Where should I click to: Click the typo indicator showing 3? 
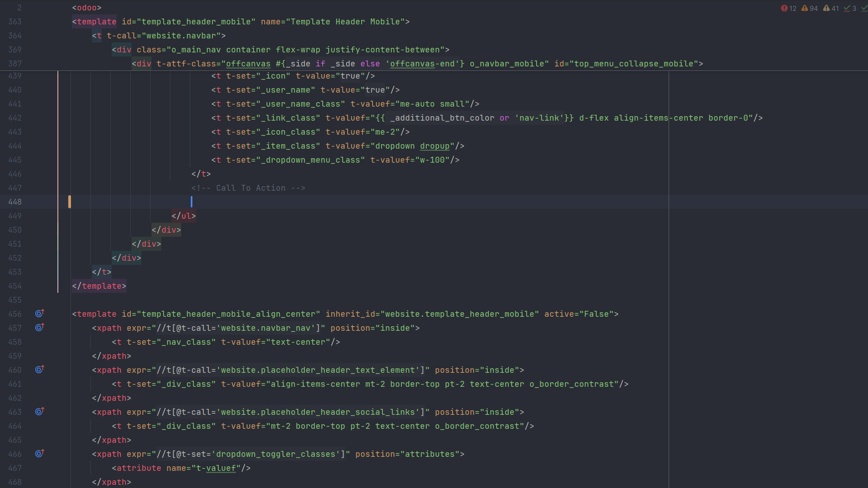click(x=849, y=8)
